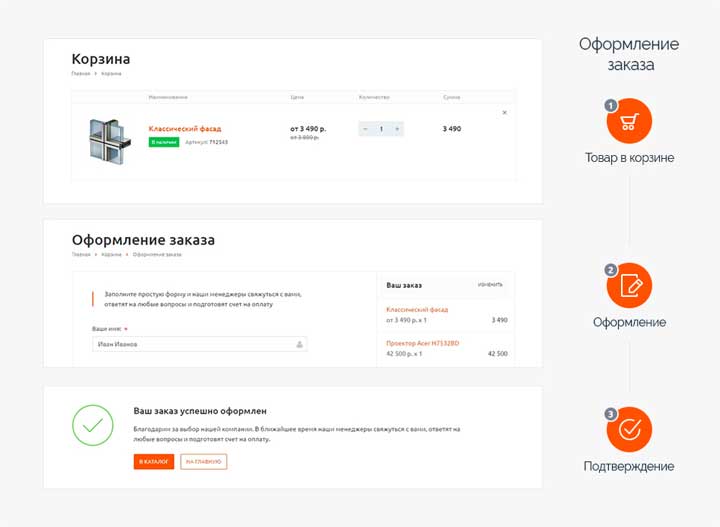Screen dimensions: 720x527
Task: Remove Классический фасад from the cart
Action: point(504,112)
